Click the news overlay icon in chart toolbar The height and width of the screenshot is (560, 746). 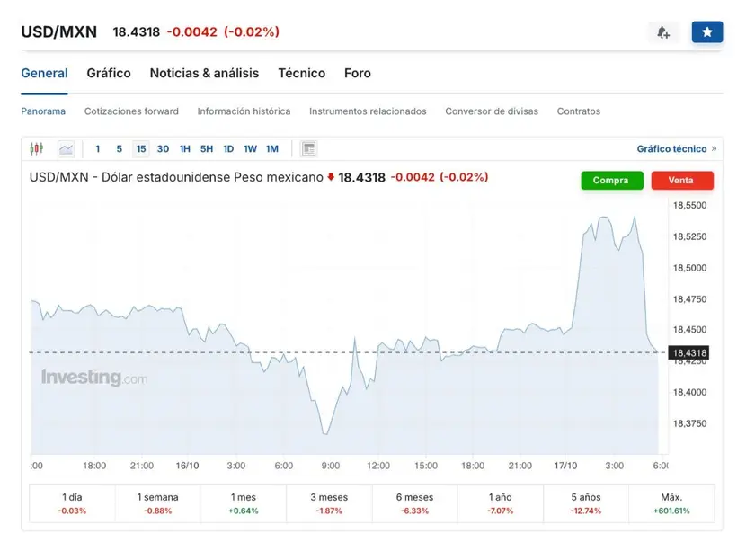(x=308, y=148)
